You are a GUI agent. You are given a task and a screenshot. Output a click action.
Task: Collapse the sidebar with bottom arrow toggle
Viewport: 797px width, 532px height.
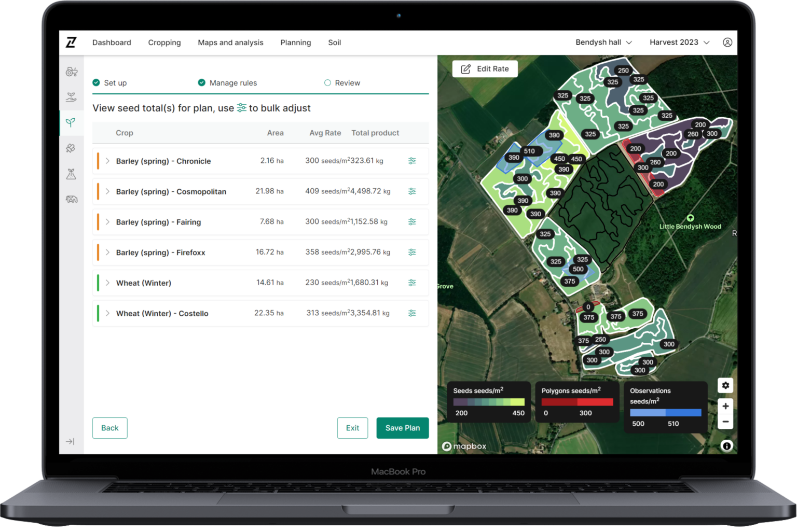[x=71, y=441]
